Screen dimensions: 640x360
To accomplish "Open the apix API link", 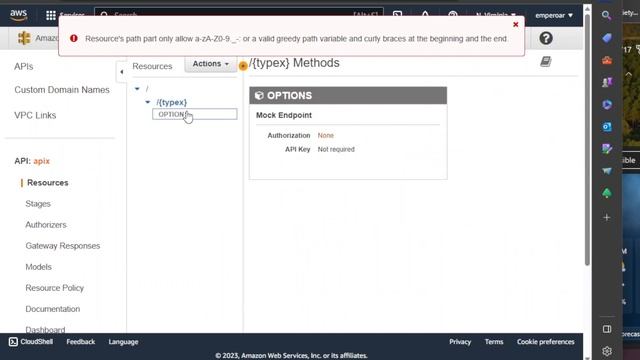I will 42,161.
